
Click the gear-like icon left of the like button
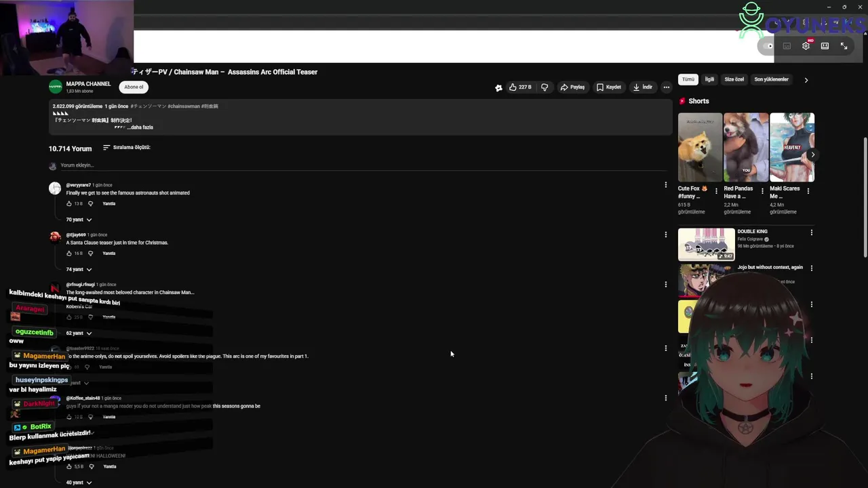tap(498, 87)
